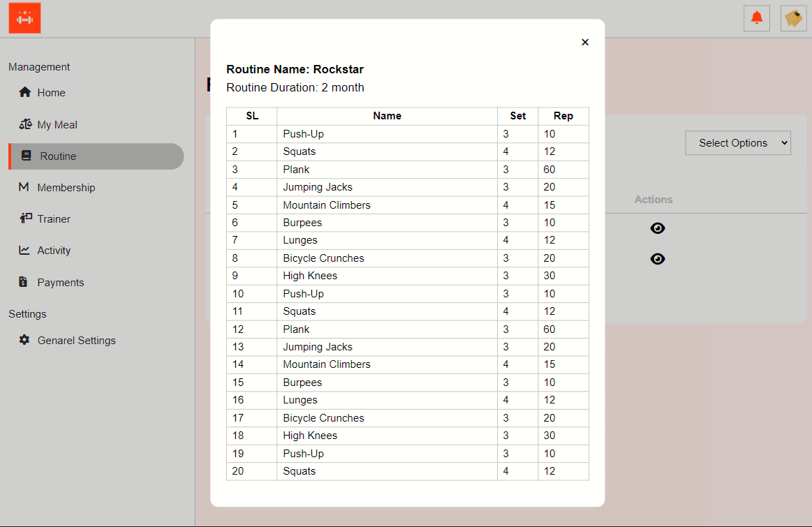Click the Home house icon
The width and height of the screenshot is (812, 527).
25,92
